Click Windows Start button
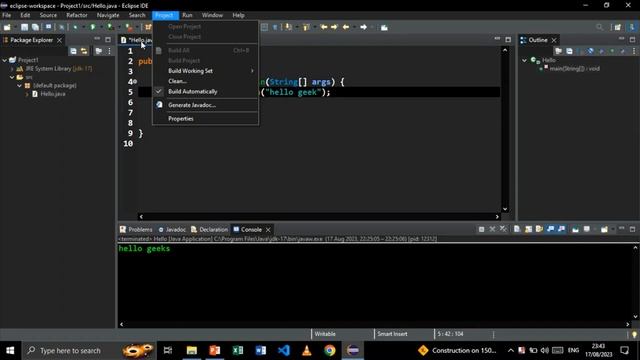The image size is (640, 360). (x=10, y=350)
